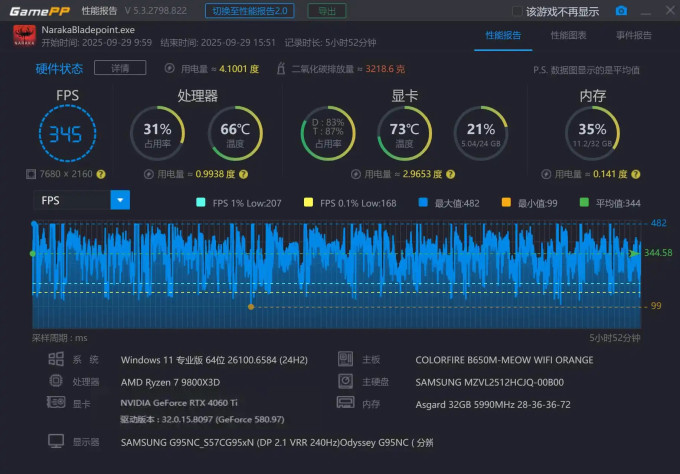Click the FPS 1% Low cyan legend swatch
The width and height of the screenshot is (680, 474).
201,202
